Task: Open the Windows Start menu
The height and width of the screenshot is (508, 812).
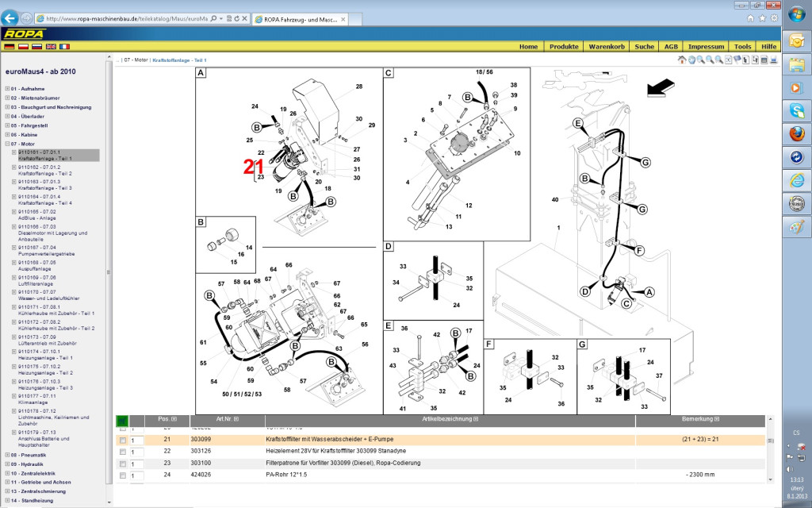Action: pos(796,14)
